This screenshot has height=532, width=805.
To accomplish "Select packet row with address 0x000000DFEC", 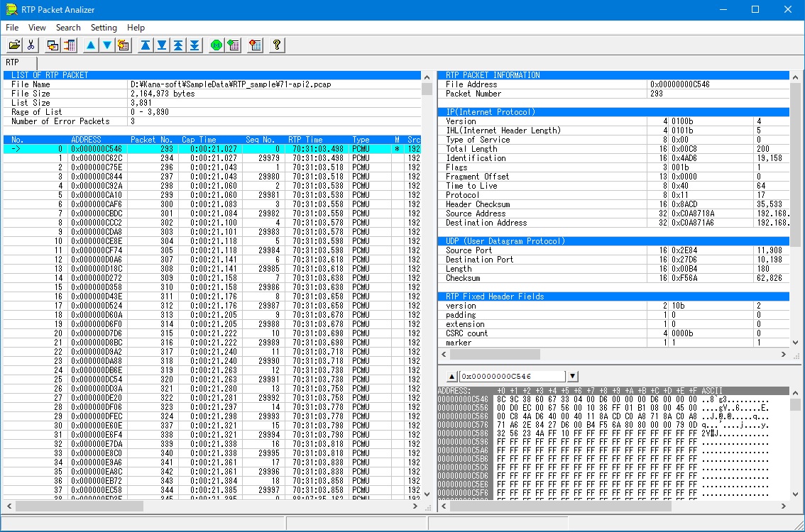I will [x=212, y=416].
